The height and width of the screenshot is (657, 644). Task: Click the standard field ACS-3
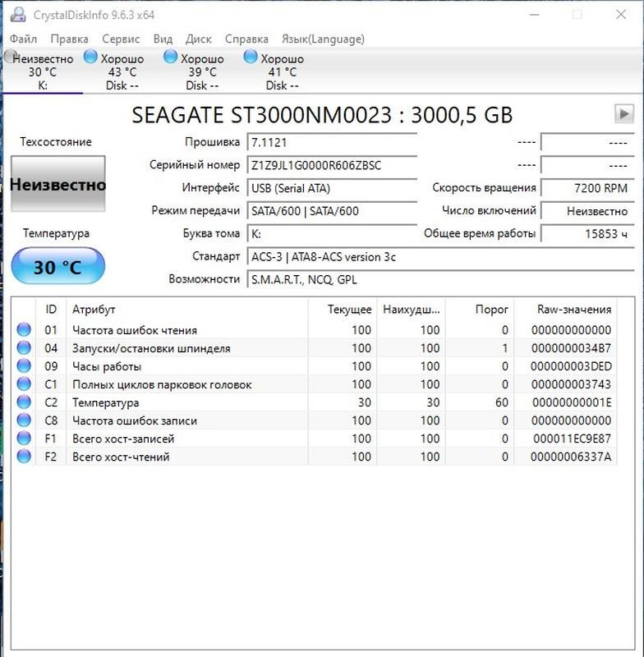pos(440,256)
